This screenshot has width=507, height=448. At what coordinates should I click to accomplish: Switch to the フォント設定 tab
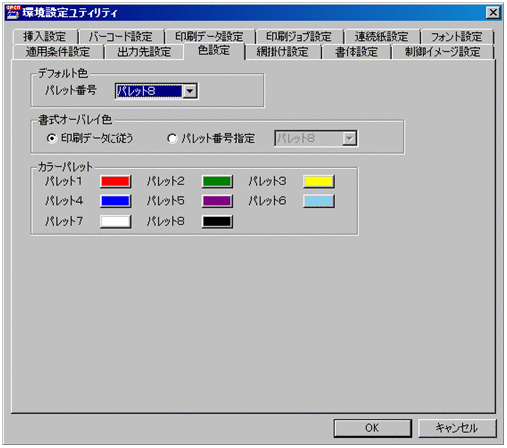point(456,36)
